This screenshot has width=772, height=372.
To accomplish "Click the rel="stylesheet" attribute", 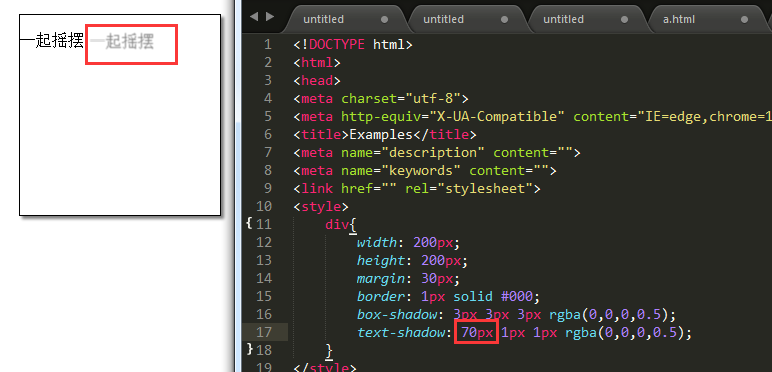I will point(469,188).
